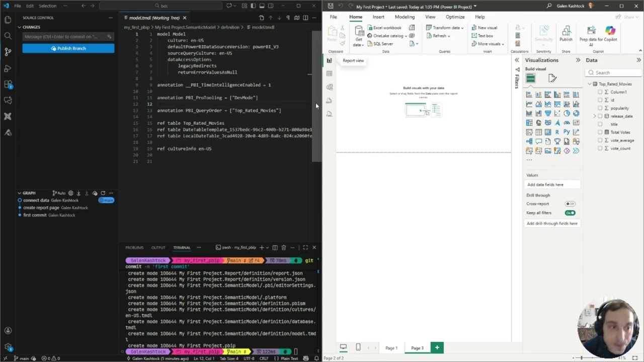The image size is (644, 362).
Task: Select the Python visual icon
Action: coord(567,132)
